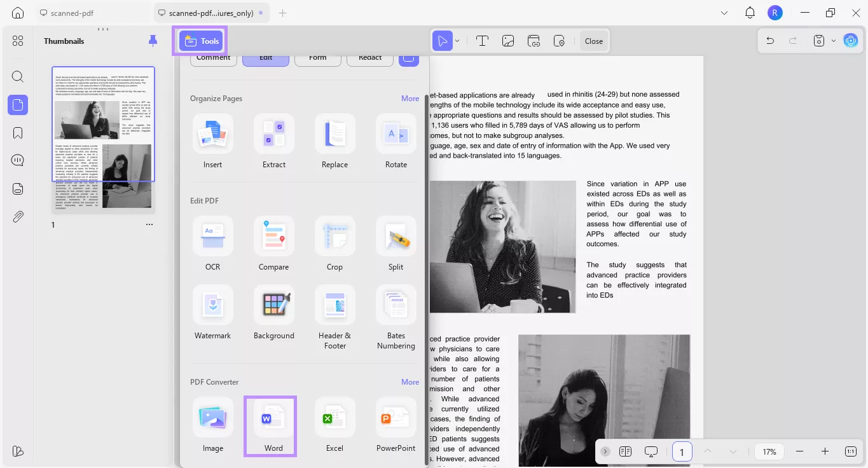
Task: Expand the select cursor tool dropdown
Action: tap(457, 41)
